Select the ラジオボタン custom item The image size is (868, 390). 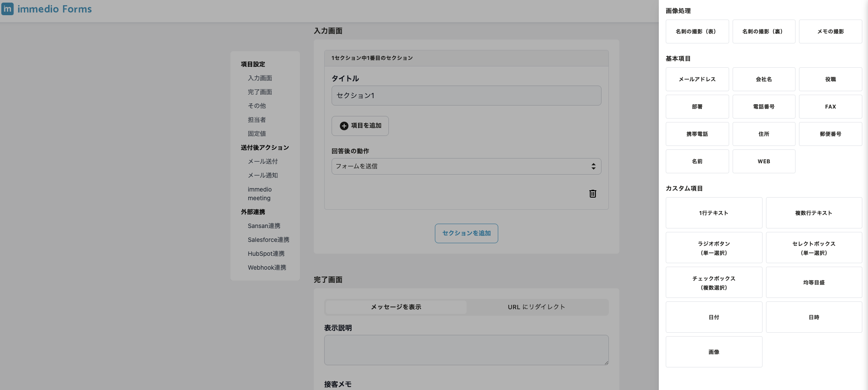[x=713, y=248]
